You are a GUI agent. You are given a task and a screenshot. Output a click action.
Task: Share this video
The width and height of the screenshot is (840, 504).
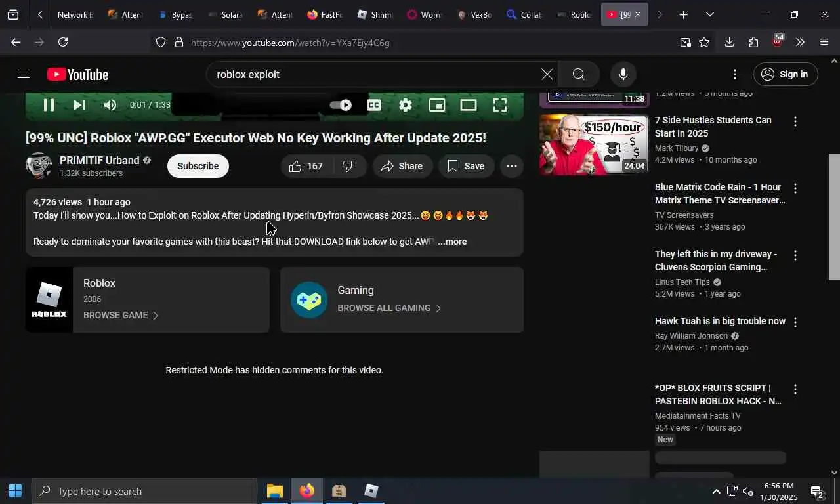coord(402,166)
